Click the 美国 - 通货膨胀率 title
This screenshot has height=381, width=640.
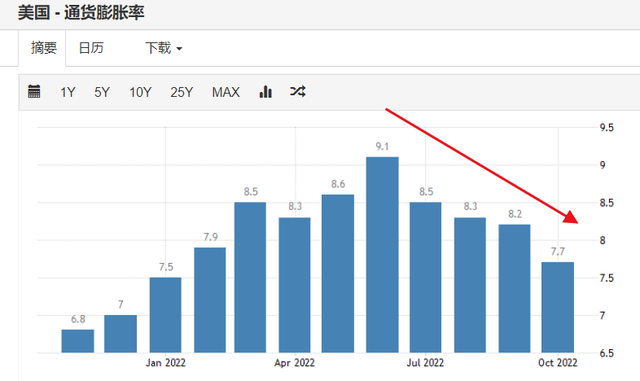tap(81, 13)
